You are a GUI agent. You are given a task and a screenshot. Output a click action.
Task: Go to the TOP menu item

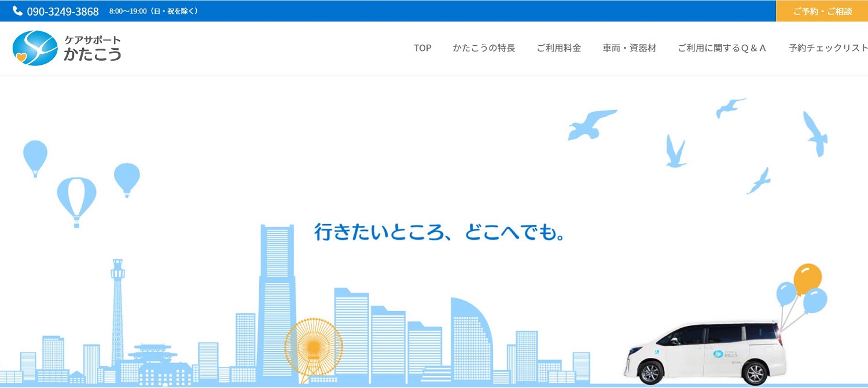coord(422,48)
